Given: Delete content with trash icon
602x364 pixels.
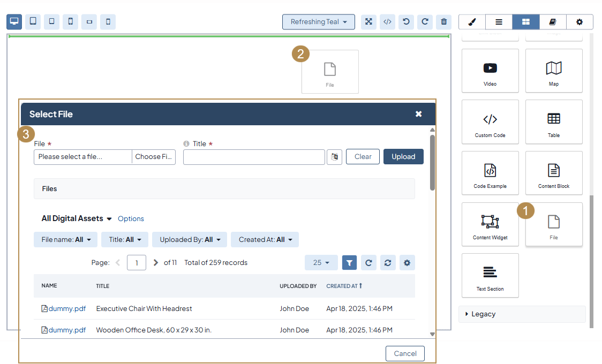Looking at the screenshot, I should [x=443, y=22].
